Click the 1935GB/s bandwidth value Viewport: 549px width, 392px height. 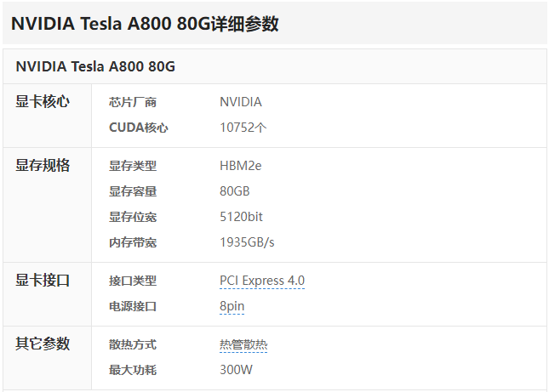click(x=247, y=242)
